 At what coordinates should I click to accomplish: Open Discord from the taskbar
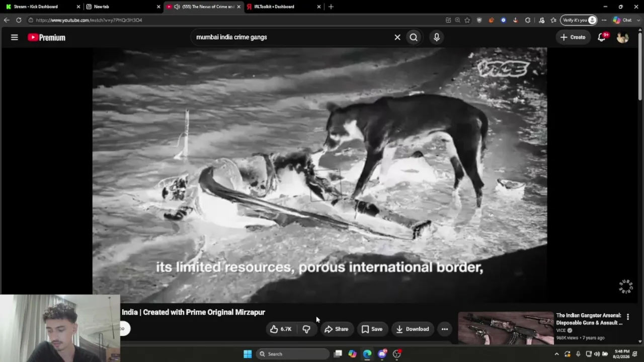(382, 354)
